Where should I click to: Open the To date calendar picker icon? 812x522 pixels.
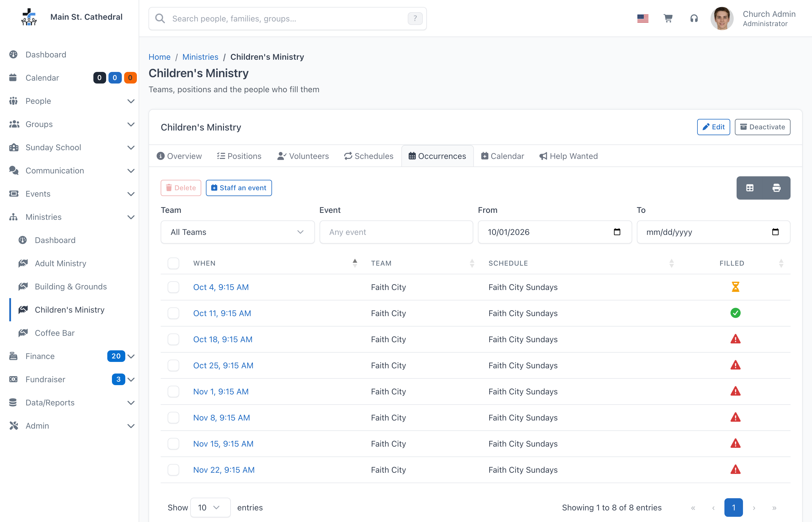tap(775, 232)
